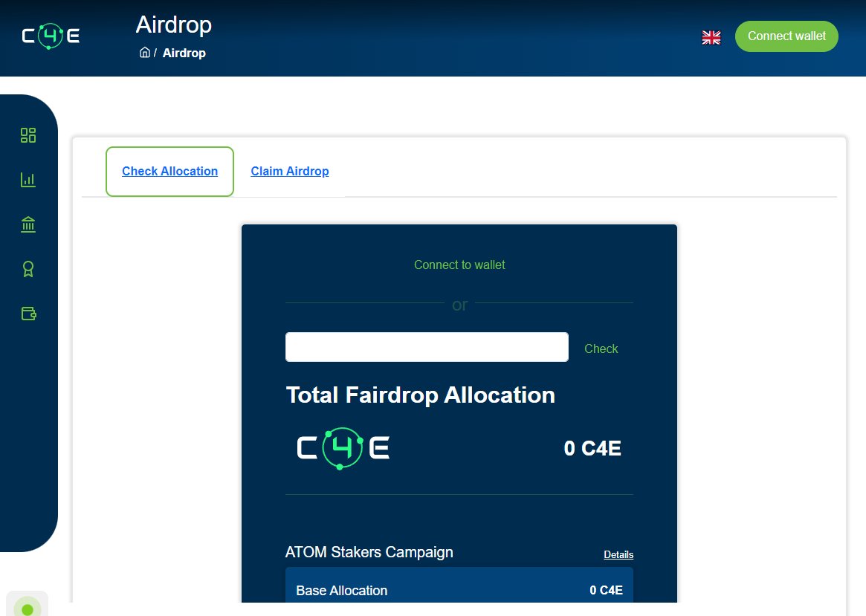Viewport: 866px width, 616px height.
Task: Open the bar chart icon in sidebar
Action: pyautogui.click(x=28, y=180)
